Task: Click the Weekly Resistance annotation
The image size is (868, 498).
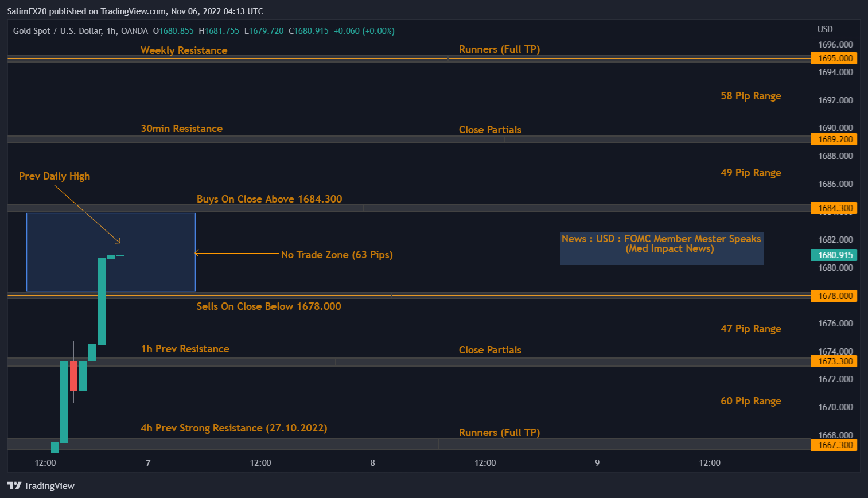Action: (184, 50)
